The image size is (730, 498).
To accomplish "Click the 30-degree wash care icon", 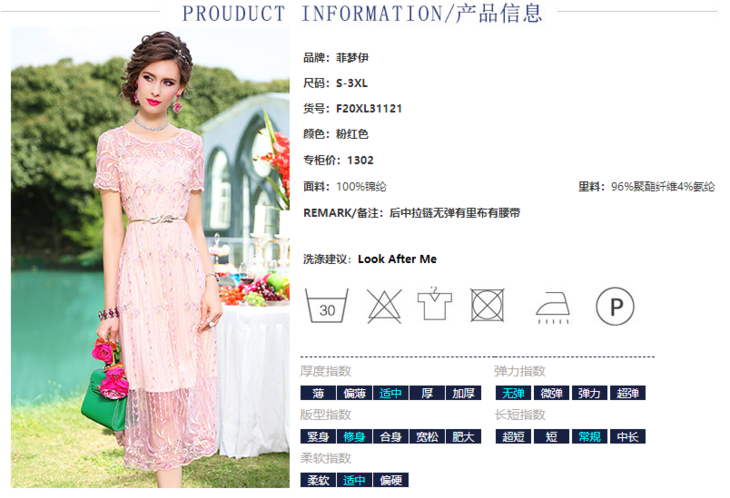I will click(328, 303).
